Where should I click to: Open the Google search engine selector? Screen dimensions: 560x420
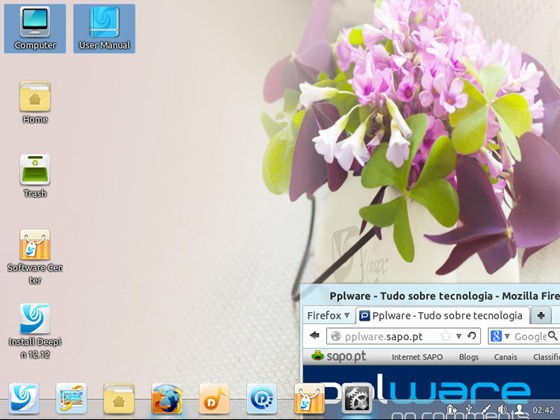point(499,336)
